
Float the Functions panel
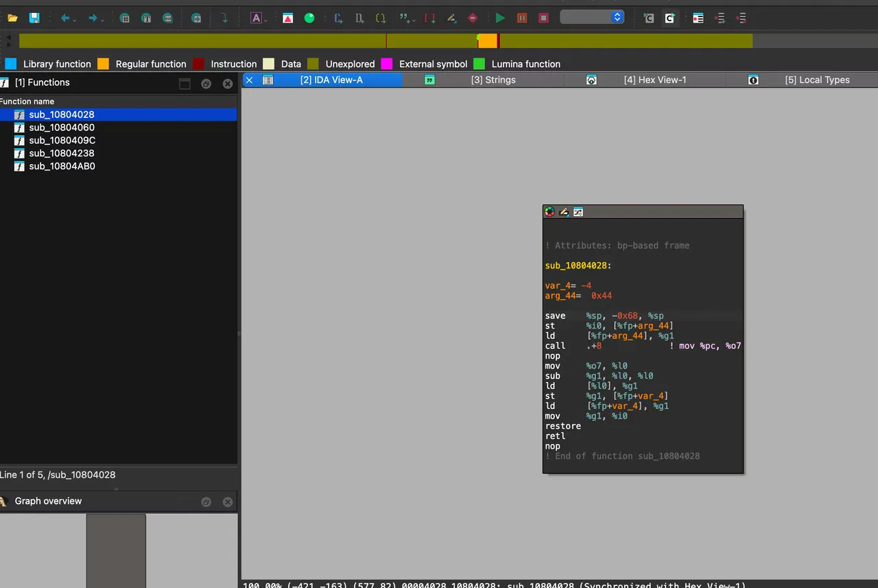click(x=206, y=84)
